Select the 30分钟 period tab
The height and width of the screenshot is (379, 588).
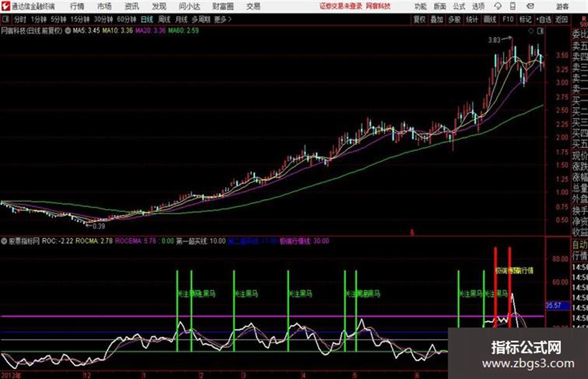[103, 19]
